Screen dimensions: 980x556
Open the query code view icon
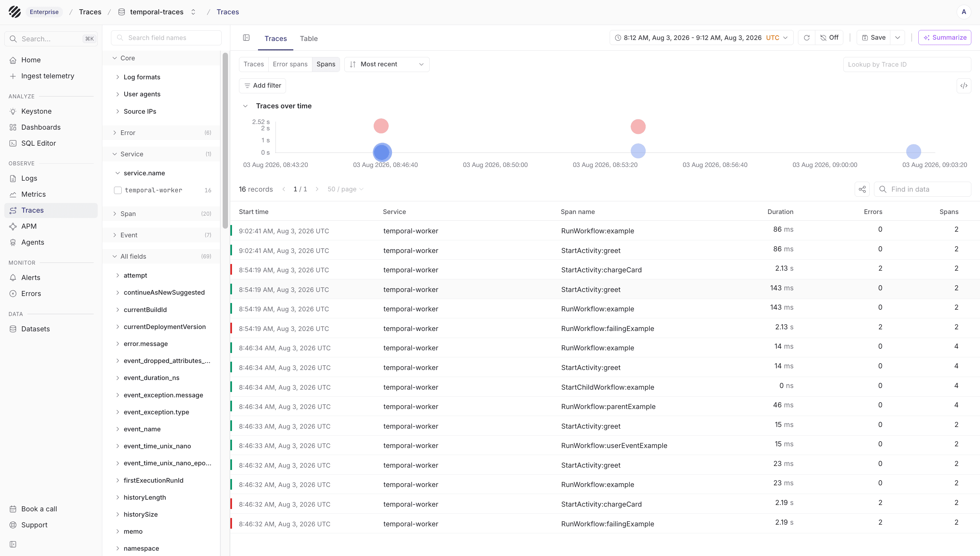[964, 86]
